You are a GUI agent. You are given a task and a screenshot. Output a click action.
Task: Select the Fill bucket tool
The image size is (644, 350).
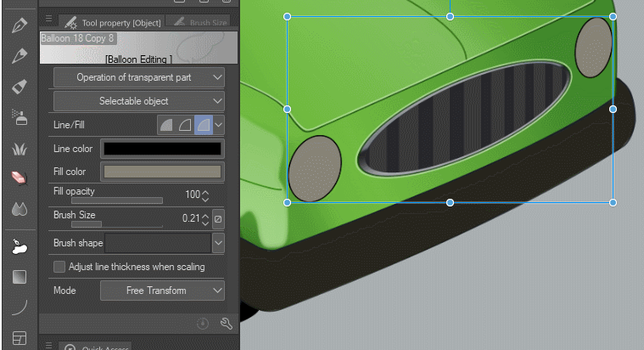[x=19, y=246]
